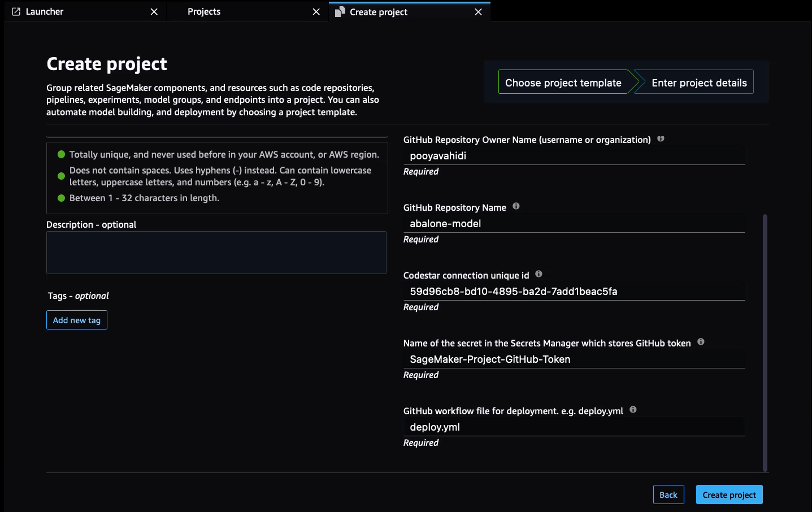The image size is (812, 512).
Task: Show info for Codestar connection unique id
Action: [x=539, y=274]
